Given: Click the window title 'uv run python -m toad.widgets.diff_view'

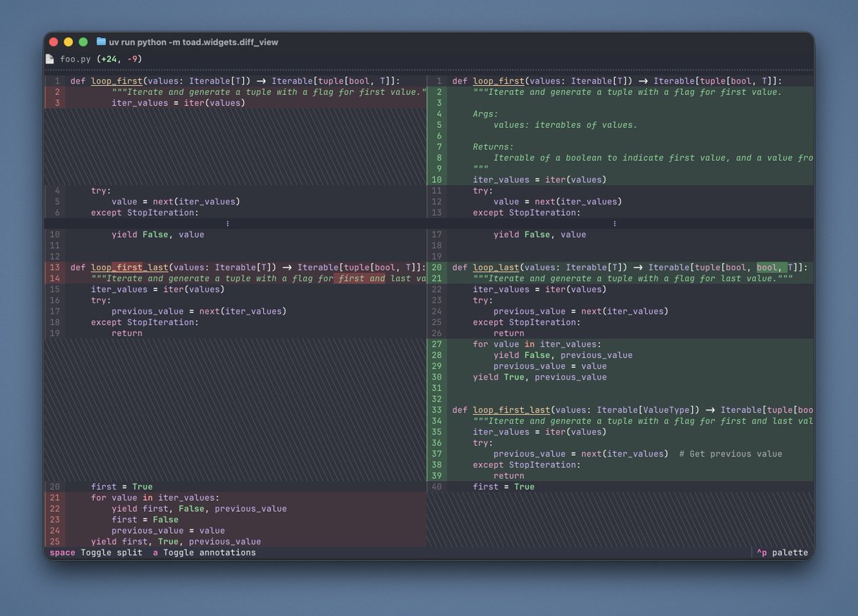Looking at the screenshot, I should (x=194, y=42).
